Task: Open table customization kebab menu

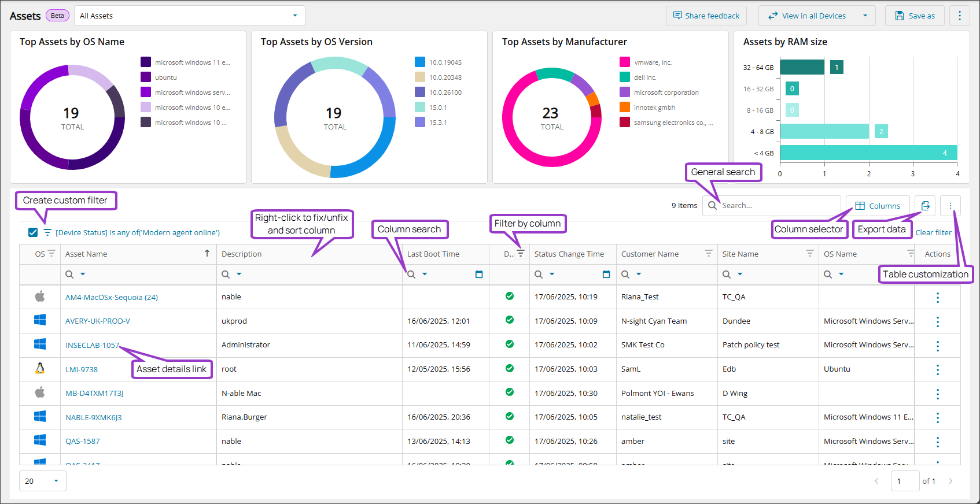Action: point(950,206)
